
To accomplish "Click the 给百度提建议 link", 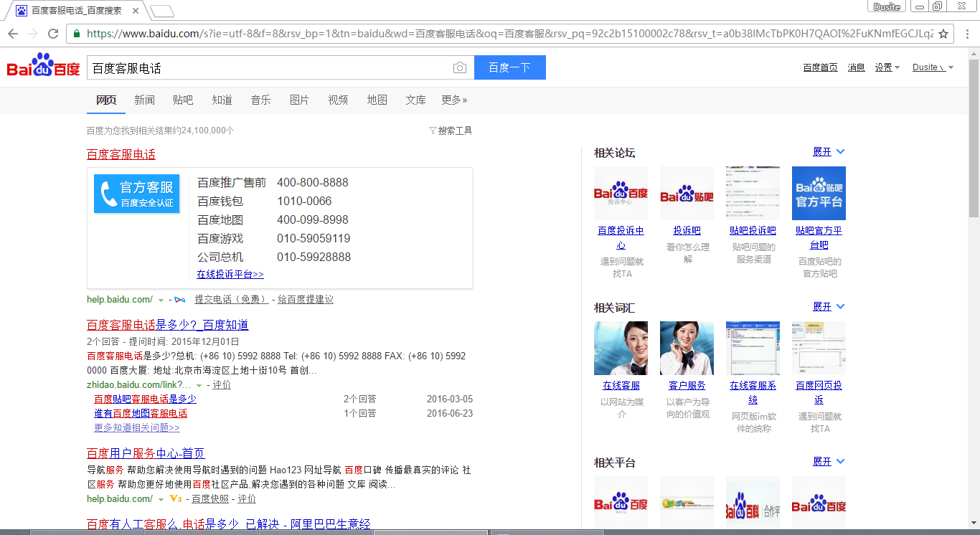I will click(x=306, y=300).
